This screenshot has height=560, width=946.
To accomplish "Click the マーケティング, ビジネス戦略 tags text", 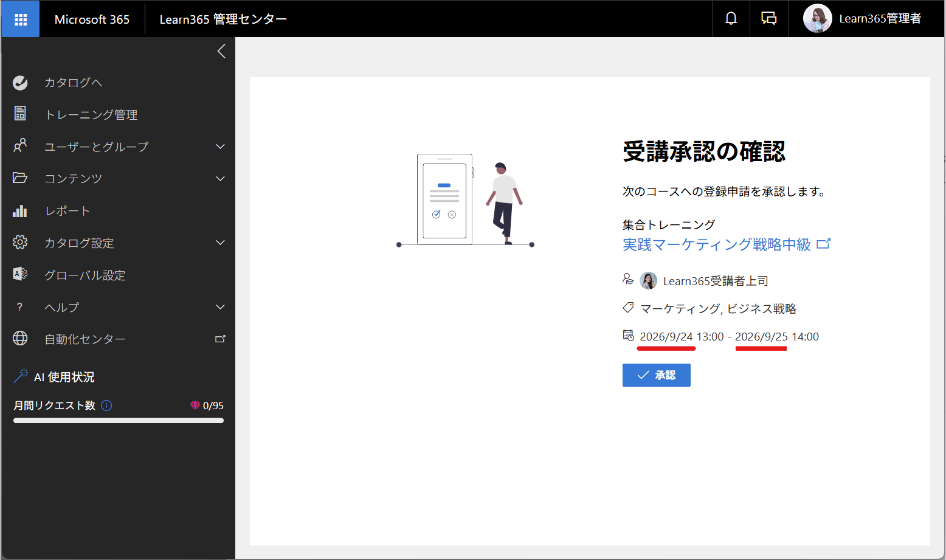I will tap(719, 309).
